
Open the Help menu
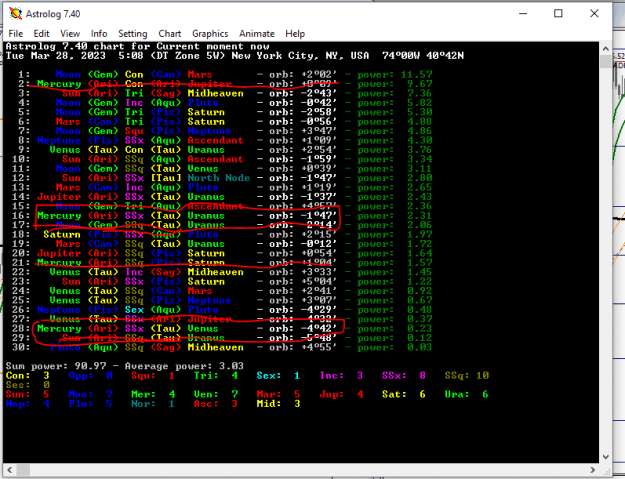[295, 34]
